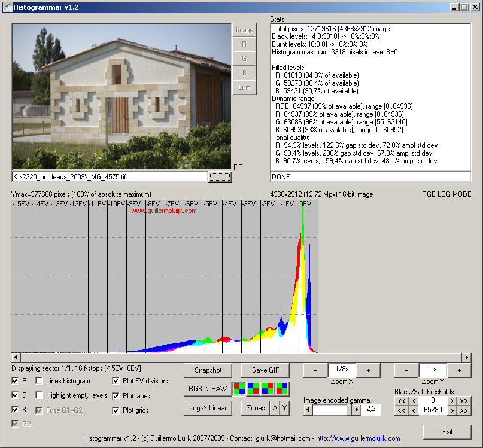483x448 pixels.
Task: Click the Zones 'A' button
Action: coord(275,408)
